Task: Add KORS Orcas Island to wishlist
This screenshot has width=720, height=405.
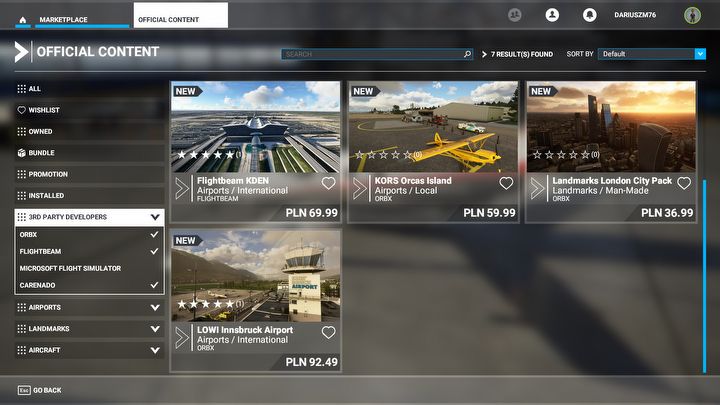Action: click(x=506, y=183)
